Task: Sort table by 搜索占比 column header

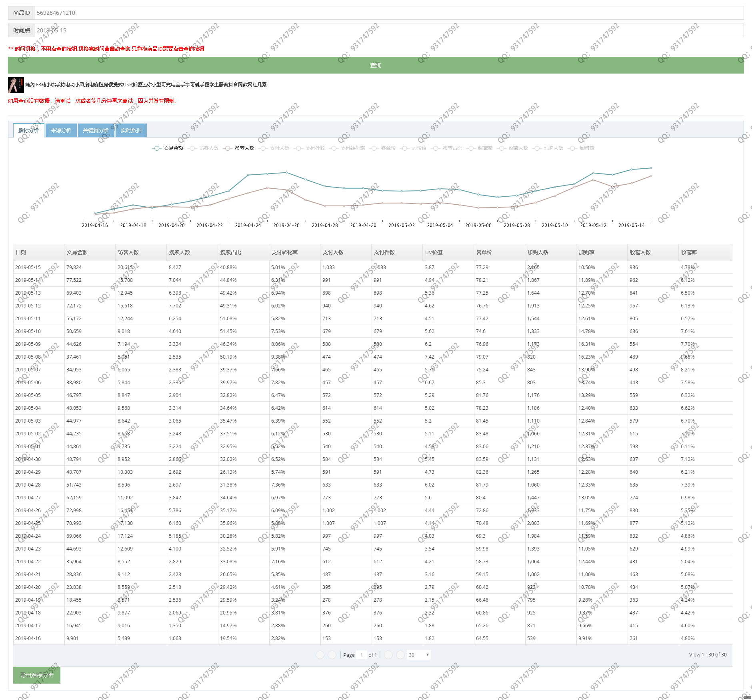Action: point(244,252)
